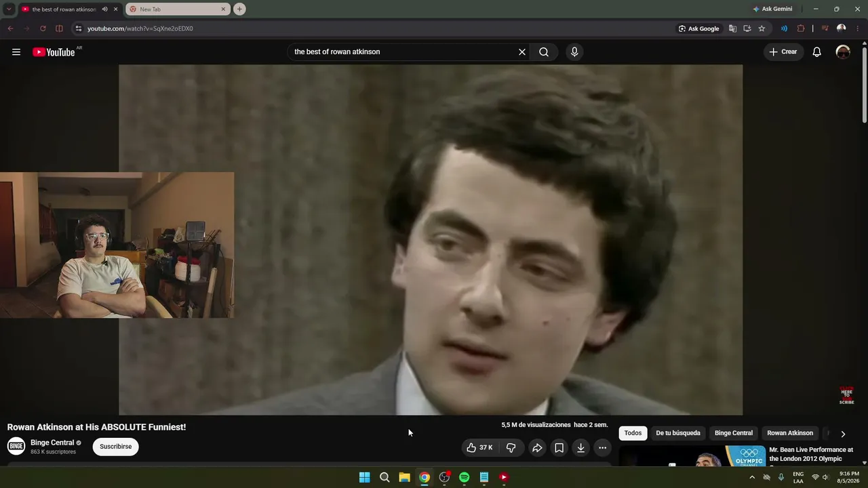Click the Chrome address bar URL
This screenshot has width=868, height=488.
pos(140,28)
